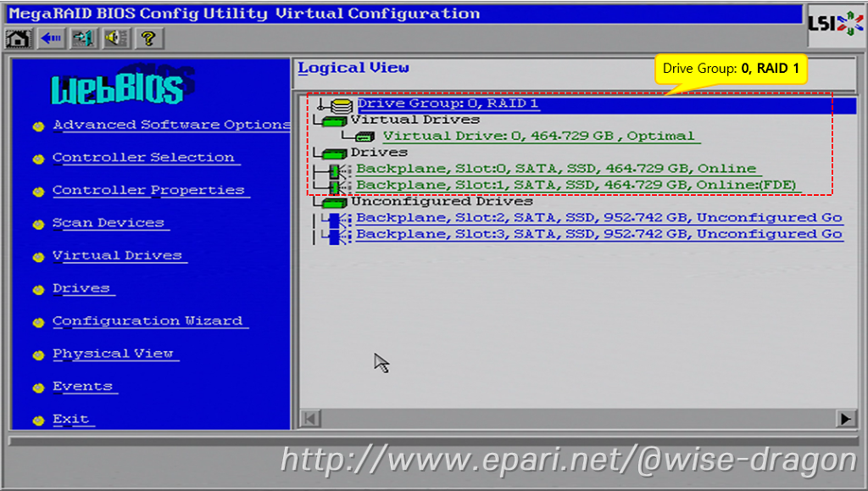Click the Virtual Drives folder icon
Screen dimensions: 868x491
click(x=334, y=120)
